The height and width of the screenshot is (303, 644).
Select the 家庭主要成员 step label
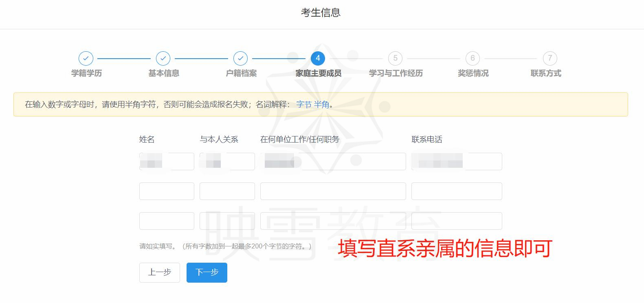[x=318, y=73]
